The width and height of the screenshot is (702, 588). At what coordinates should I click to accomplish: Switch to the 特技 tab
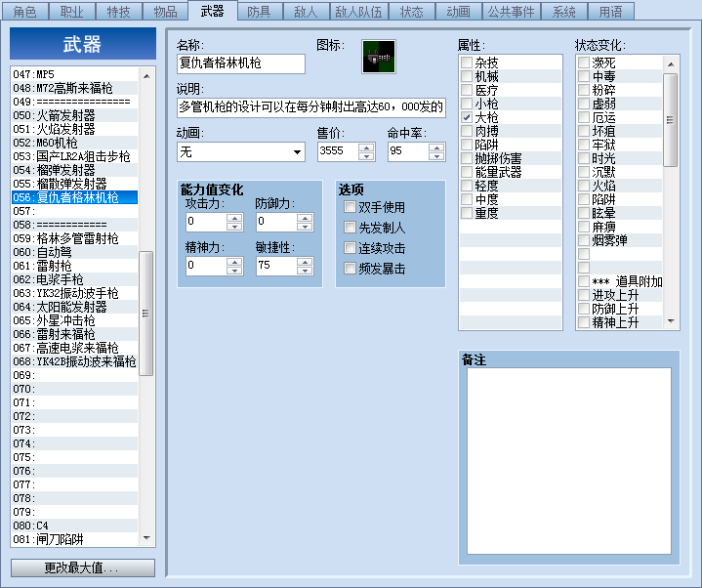point(119,12)
